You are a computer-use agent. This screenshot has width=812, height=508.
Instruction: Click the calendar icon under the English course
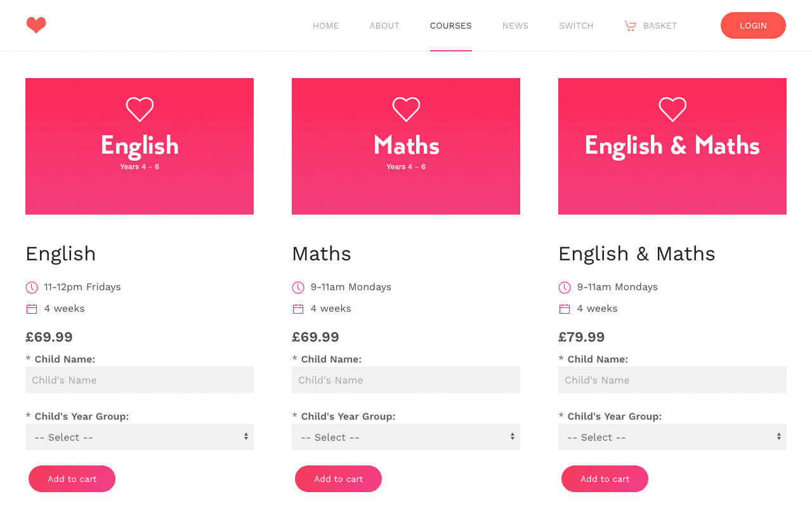tap(31, 308)
